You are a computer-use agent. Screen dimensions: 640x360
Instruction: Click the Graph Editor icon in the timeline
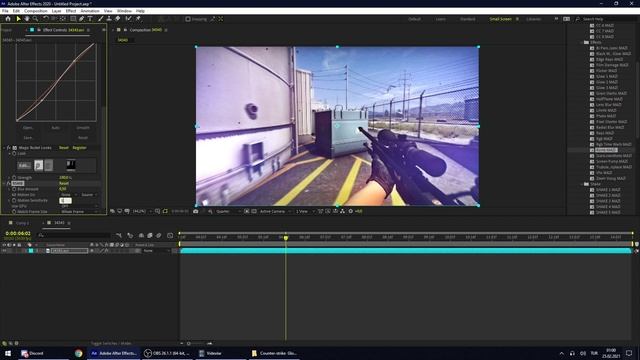tap(170, 236)
